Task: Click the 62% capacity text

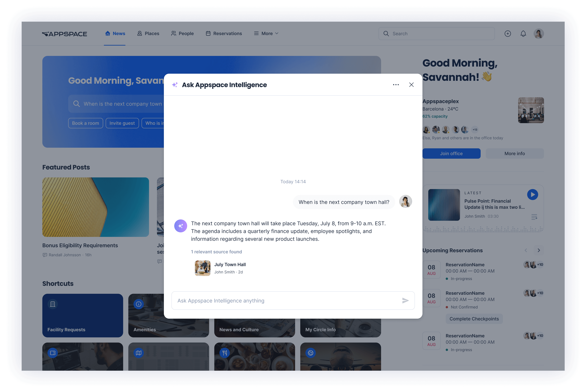Action: pos(435,116)
